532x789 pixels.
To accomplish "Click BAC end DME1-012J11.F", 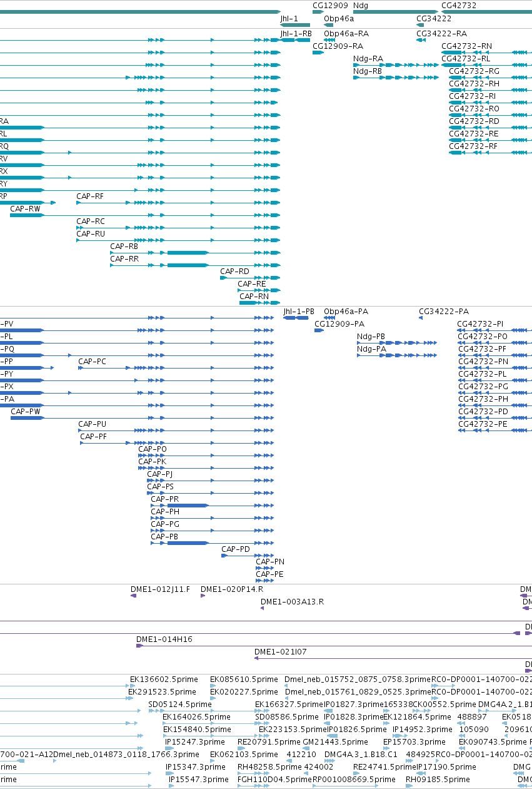I will [x=133, y=596].
